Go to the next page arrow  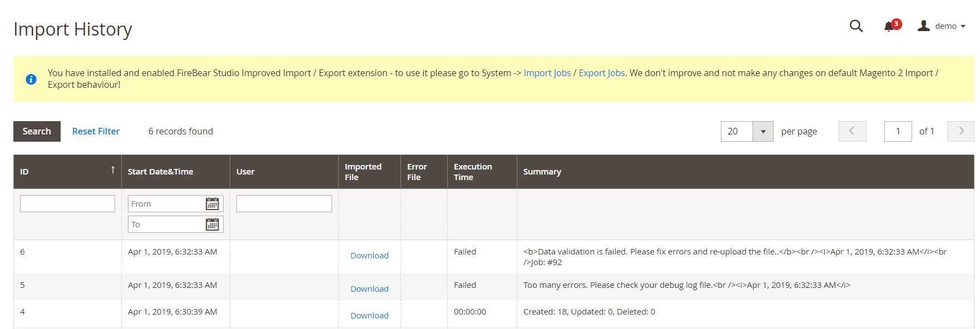(x=961, y=131)
